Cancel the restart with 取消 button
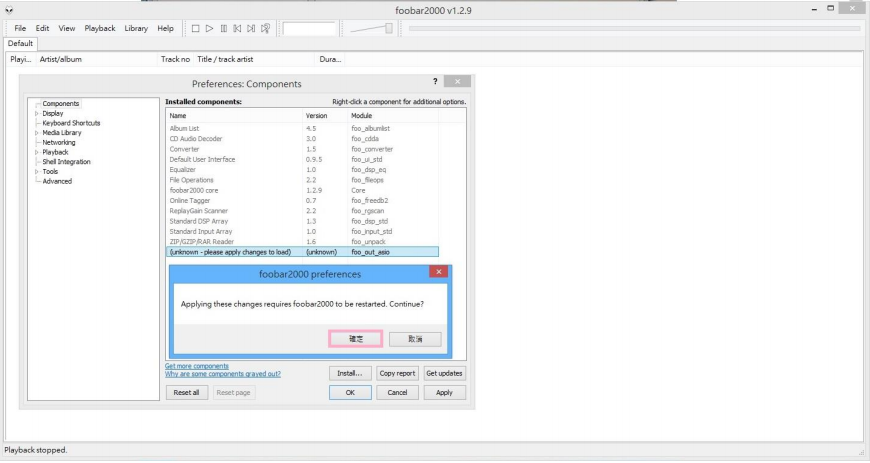 tap(415, 339)
